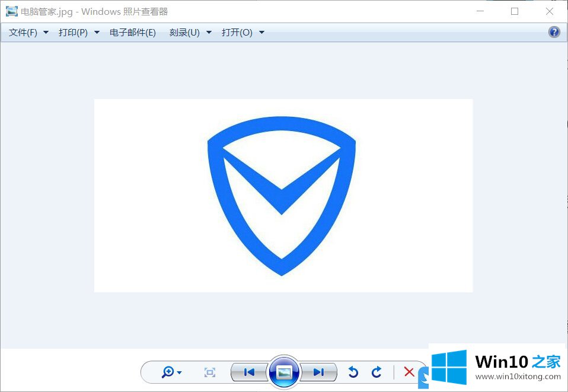Go to the next photo

click(319, 372)
